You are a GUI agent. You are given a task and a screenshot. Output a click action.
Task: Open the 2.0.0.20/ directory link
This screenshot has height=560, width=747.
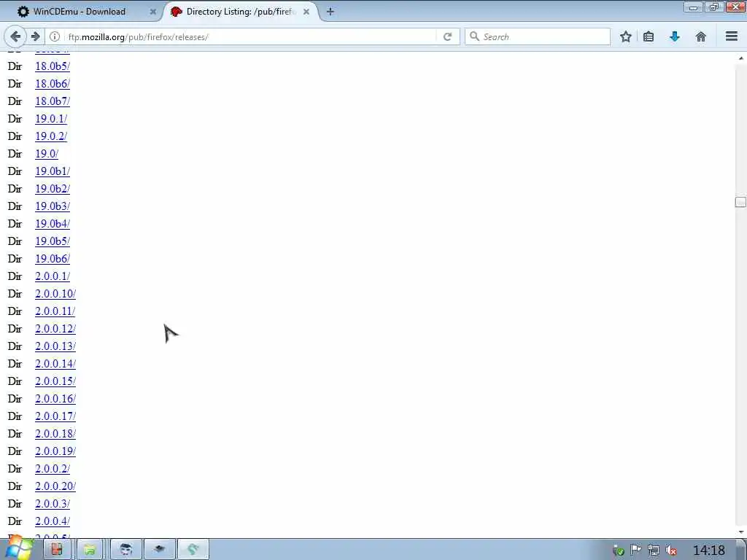tap(55, 486)
